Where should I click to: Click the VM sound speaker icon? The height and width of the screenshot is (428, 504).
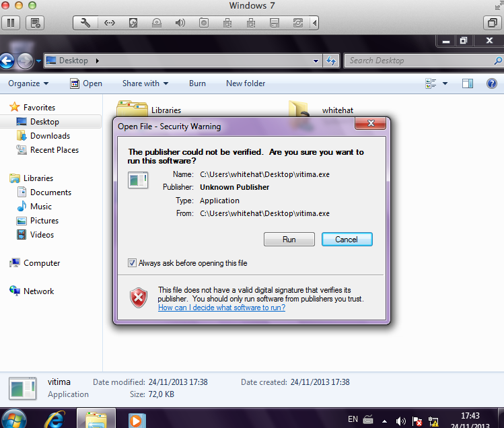tap(180, 23)
